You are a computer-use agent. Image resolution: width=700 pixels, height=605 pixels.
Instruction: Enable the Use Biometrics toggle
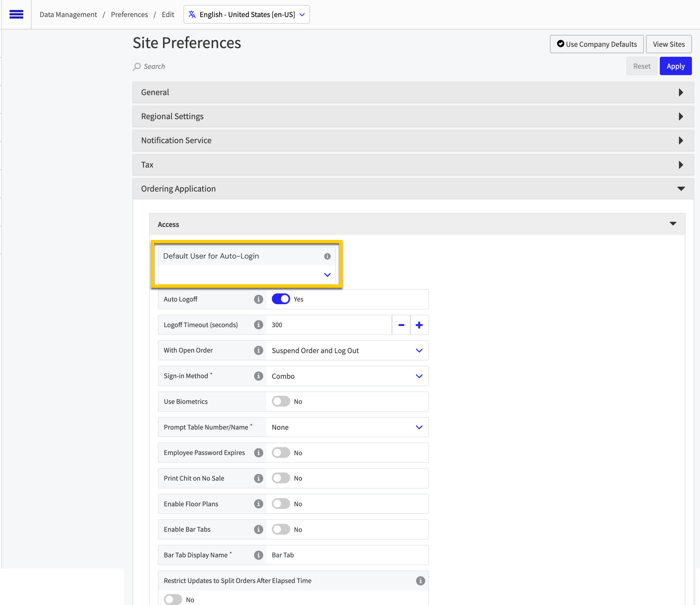280,402
